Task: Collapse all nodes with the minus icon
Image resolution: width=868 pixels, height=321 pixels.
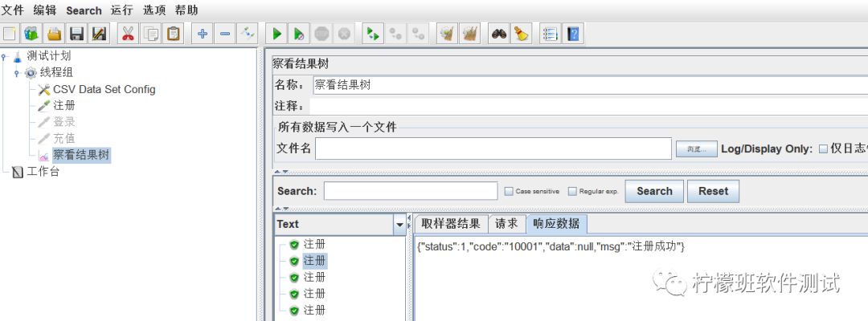Action: tap(225, 35)
